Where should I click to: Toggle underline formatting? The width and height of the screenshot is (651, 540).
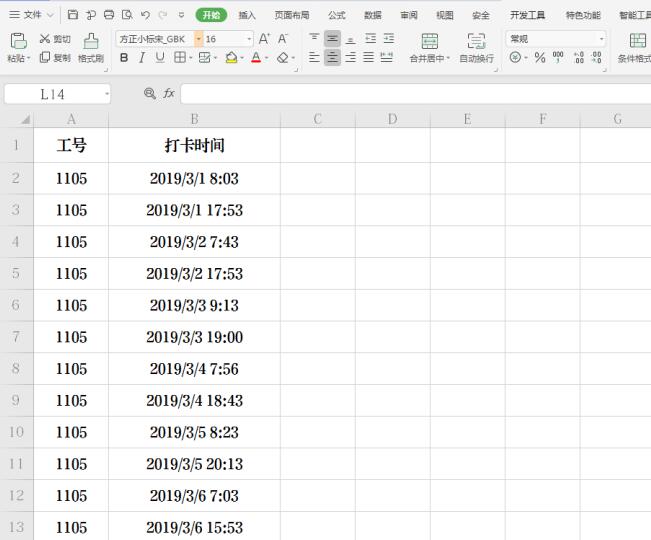point(160,57)
